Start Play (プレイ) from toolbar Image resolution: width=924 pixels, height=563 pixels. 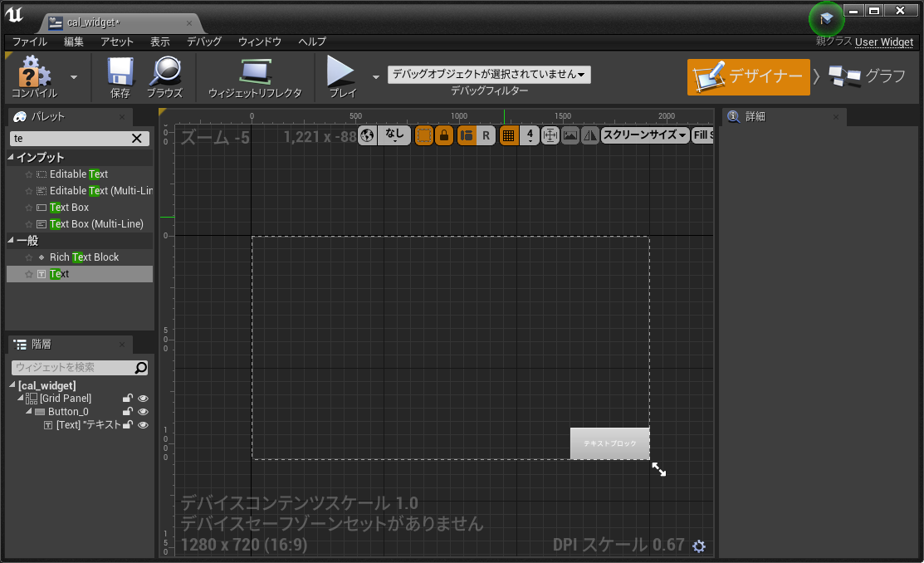[x=342, y=76]
